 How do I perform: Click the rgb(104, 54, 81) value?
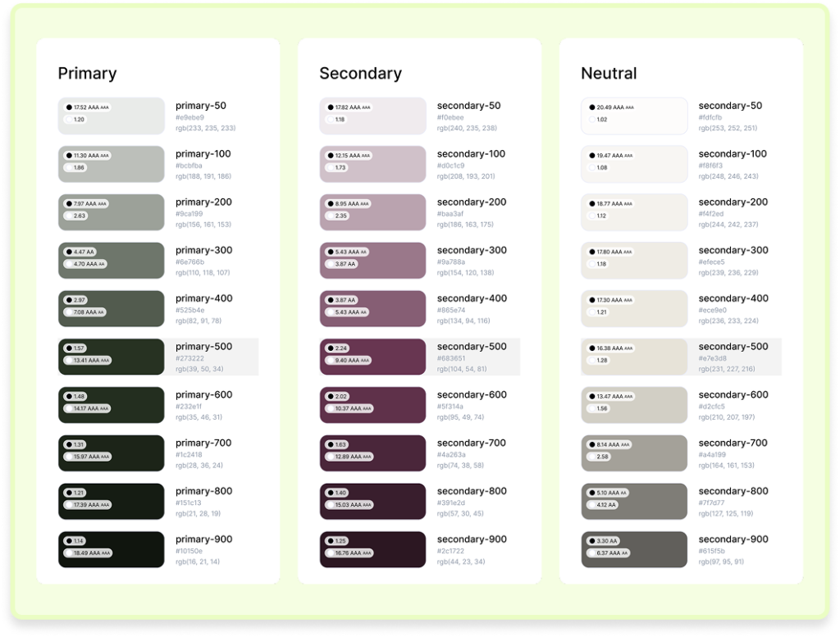[462, 369]
